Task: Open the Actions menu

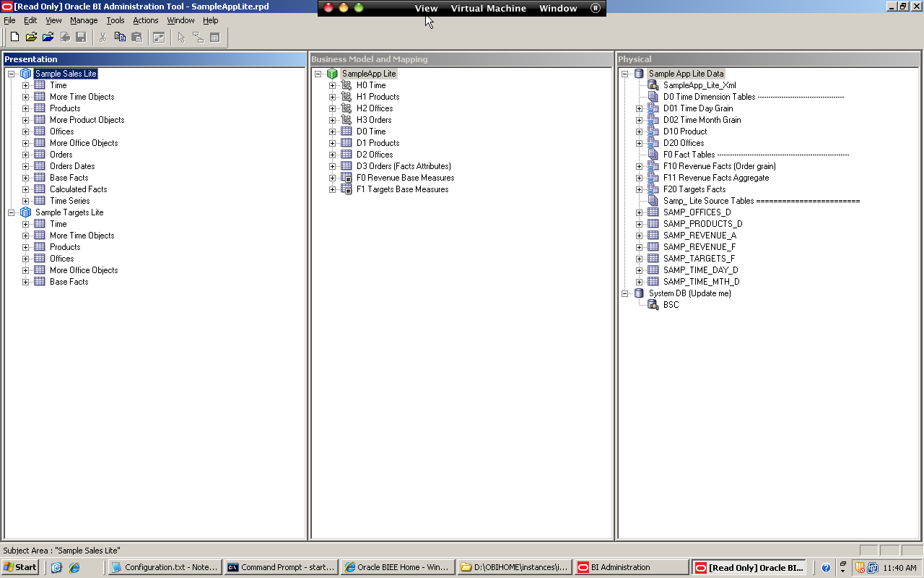Action: 145,20
